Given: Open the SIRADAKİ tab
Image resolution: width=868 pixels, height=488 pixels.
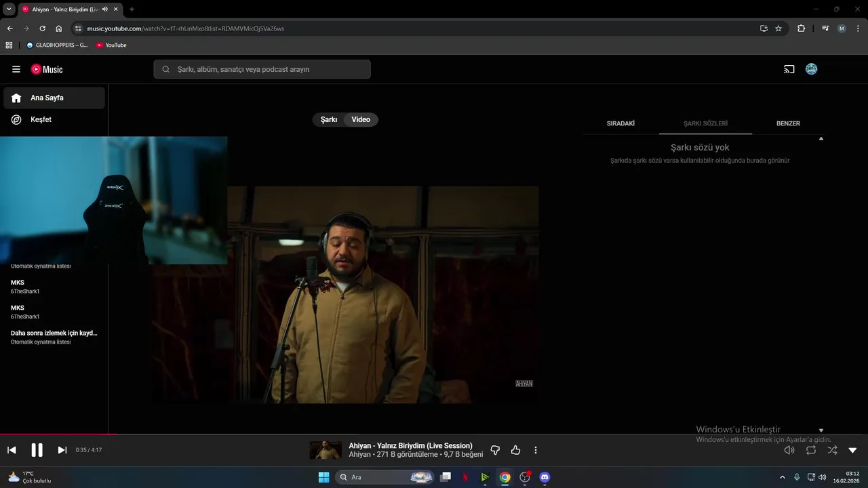Looking at the screenshot, I should pos(620,123).
